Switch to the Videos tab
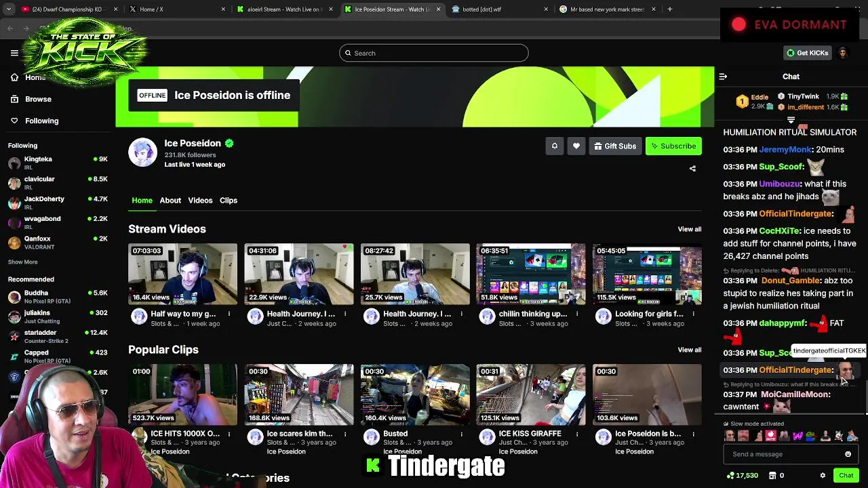868x488 pixels. 200,200
